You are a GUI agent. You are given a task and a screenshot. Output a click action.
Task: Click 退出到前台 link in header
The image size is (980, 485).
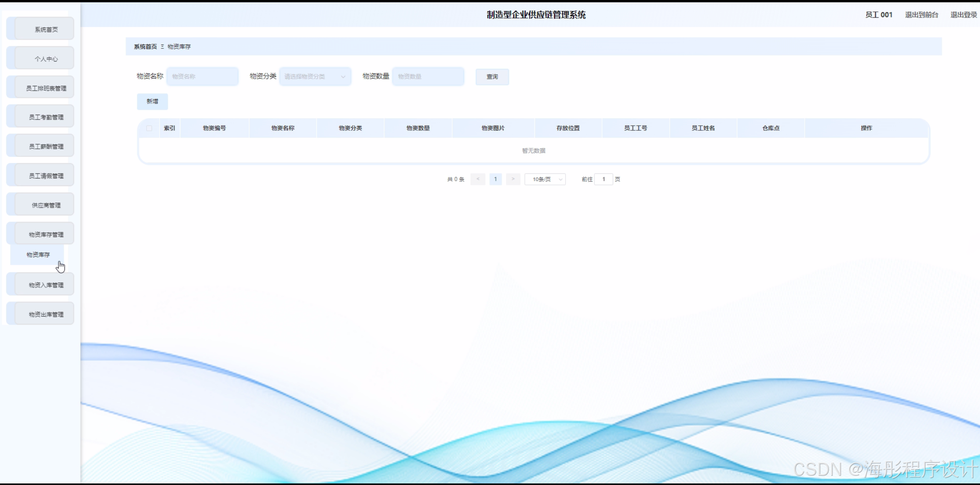click(921, 15)
